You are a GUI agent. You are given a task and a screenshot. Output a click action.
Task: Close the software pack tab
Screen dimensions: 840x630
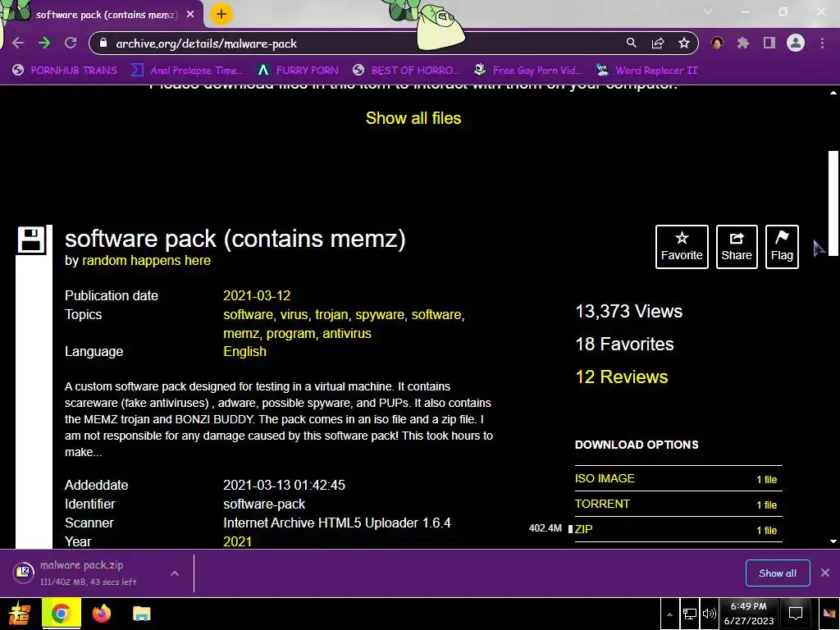pos(190,15)
